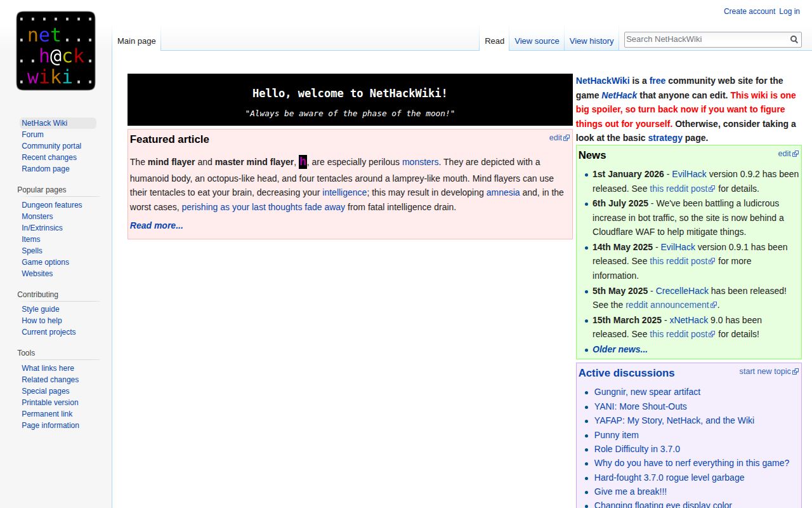Viewport: 812px width, 508px height.
Task: Open the Main page tab
Action: click(x=136, y=41)
